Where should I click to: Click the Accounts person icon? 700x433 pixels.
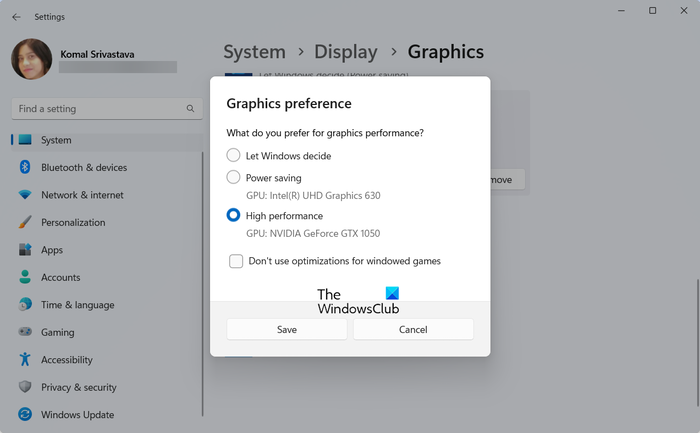pos(25,278)
